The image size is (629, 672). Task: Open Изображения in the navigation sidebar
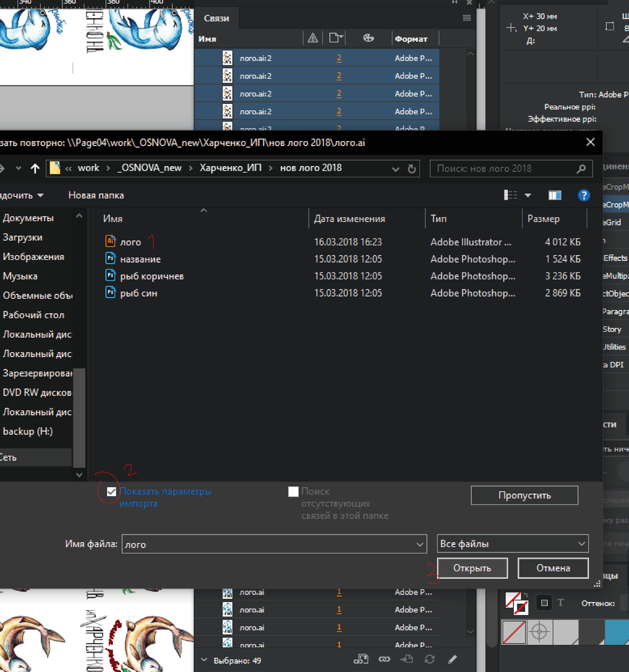click(x=34, y=257)
